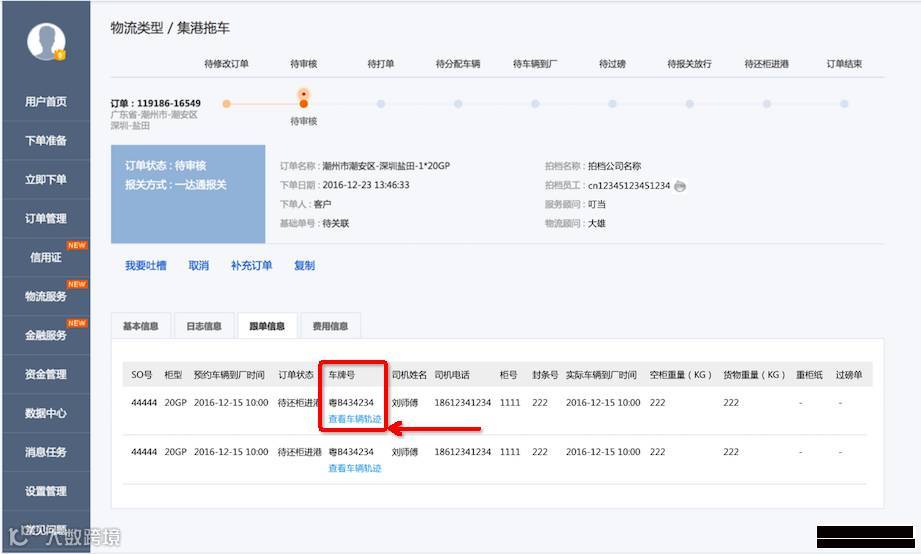
Task: Open the 费用信息 tab
Action: click(330, 326)
